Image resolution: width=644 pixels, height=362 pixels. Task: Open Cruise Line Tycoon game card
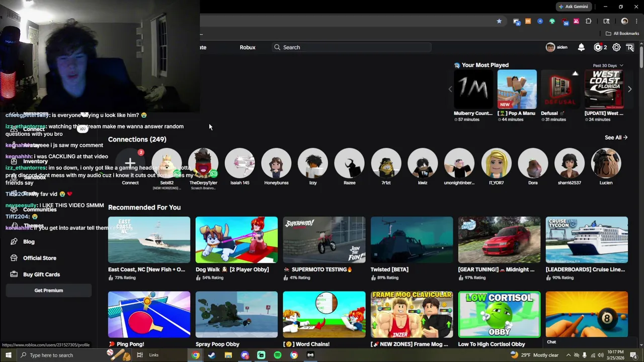point(587,240)
